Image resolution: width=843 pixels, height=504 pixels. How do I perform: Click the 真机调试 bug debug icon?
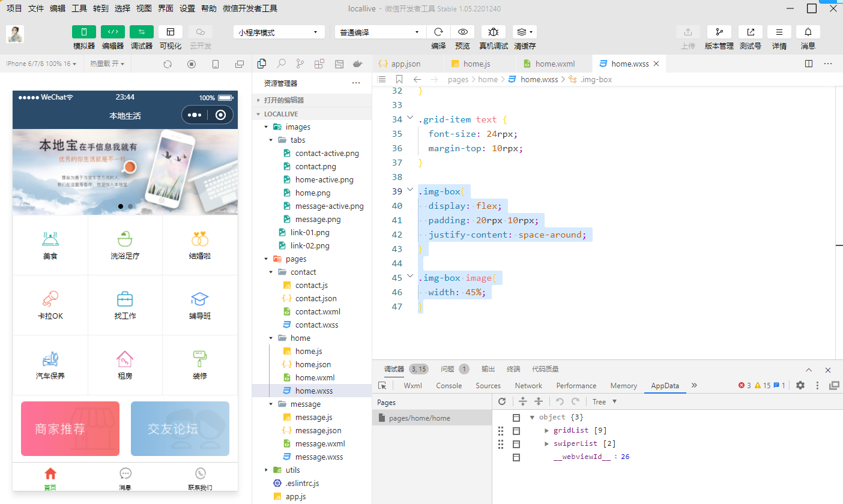(494, 32)
